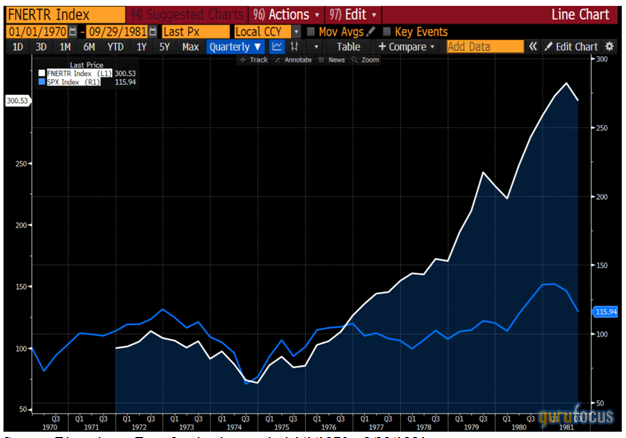Select the 1Y time range tab
This screenshot has height=438, width=626.
[x=141, y=47]
